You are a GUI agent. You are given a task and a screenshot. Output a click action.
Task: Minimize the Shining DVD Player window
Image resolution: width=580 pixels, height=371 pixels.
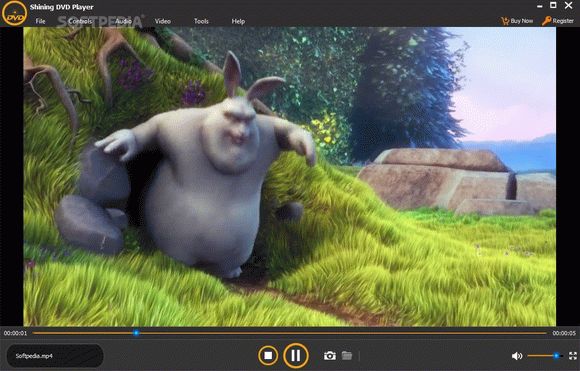(x=540, y=6)
